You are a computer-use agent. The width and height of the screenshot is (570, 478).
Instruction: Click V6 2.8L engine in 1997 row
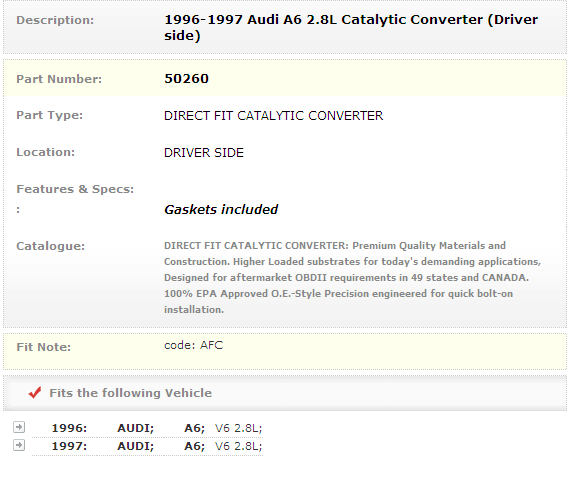238,446
